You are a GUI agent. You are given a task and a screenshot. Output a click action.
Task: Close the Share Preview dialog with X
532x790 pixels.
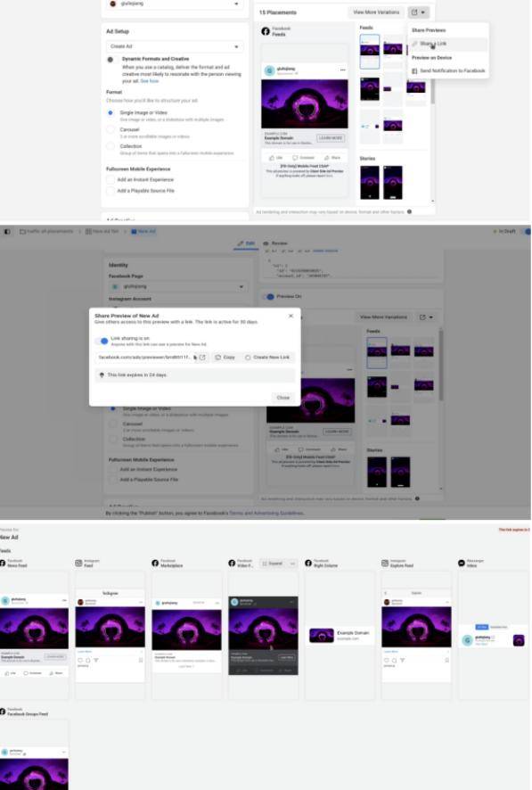[x=291, y=316]
